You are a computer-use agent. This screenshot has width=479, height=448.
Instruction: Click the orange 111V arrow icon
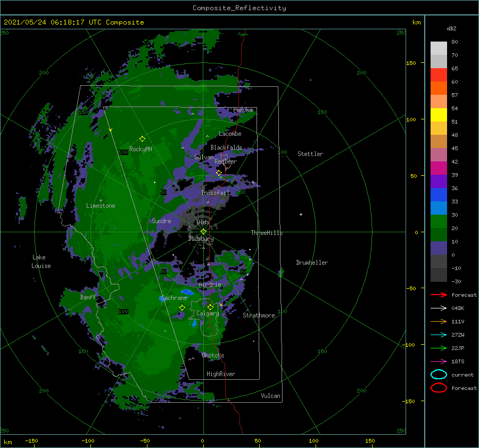[x=439, y=321]
